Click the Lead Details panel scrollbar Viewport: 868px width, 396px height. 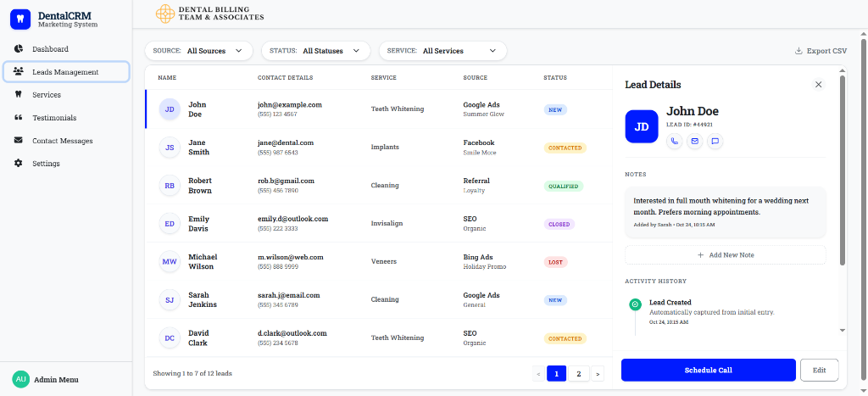(x=843, y=170)
